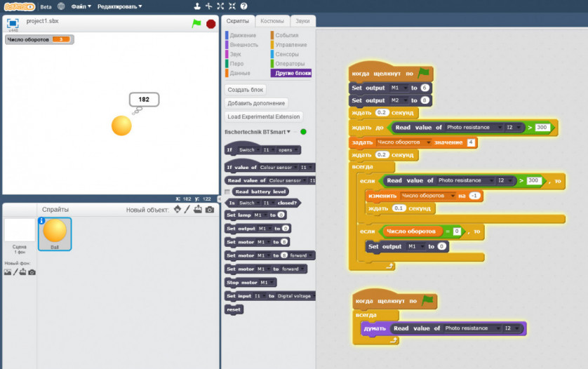The image size is (588, 369).
Task: Open the Файл menu
Action: (x=81, y=6)
